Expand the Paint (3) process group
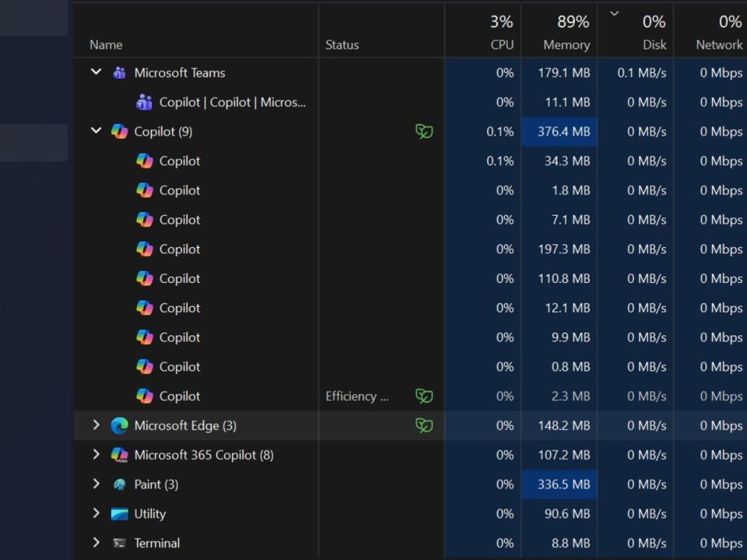The image size is (747, 560). [x=96, y=484]
